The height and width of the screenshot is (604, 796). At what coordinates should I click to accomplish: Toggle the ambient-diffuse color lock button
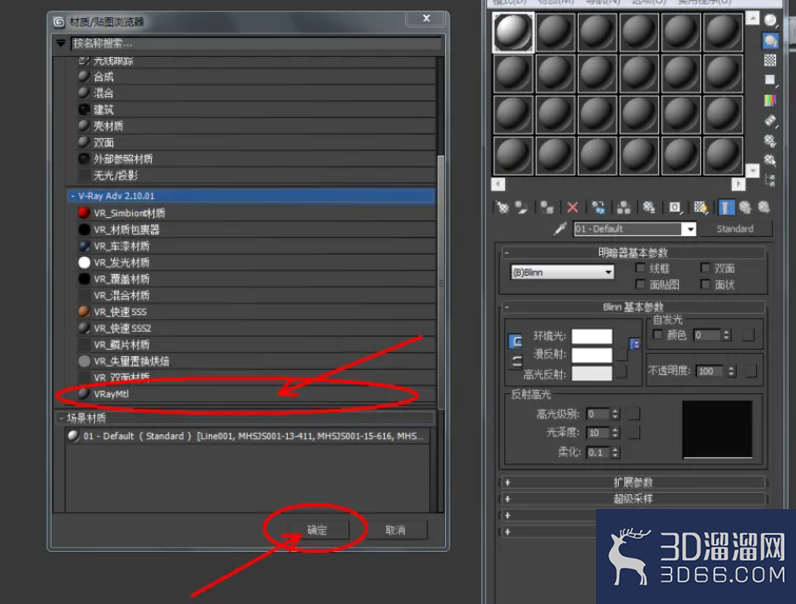tap(515, 341)
